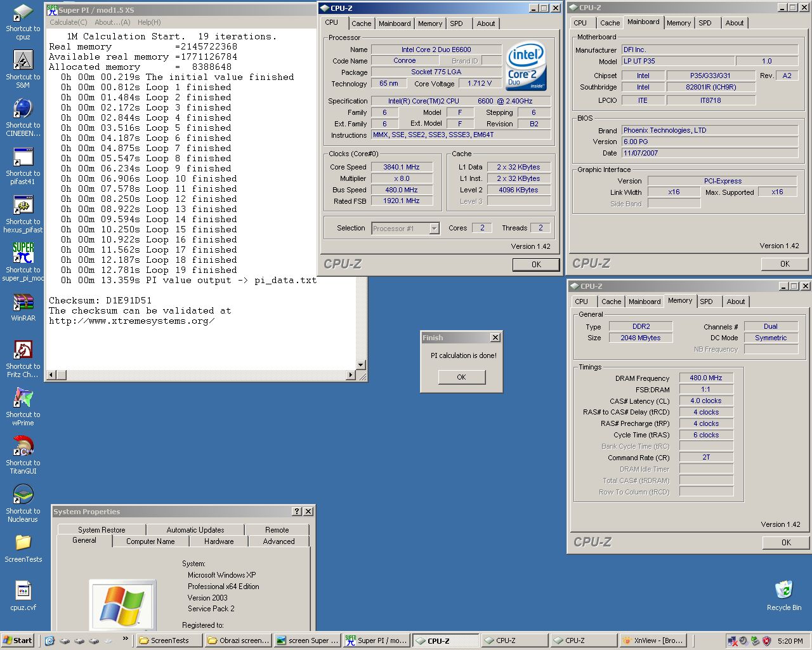This screenshot has width=812, height=650.
Task: Select the WinRAR desktop icon
Action: tap(23, 307)
